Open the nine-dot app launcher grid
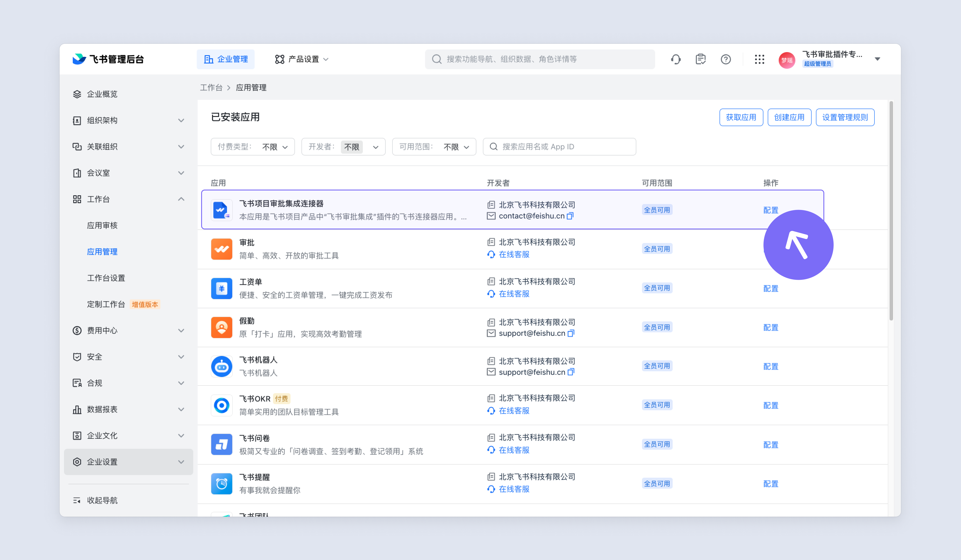 pyautogui.click(x=759, y=59)
